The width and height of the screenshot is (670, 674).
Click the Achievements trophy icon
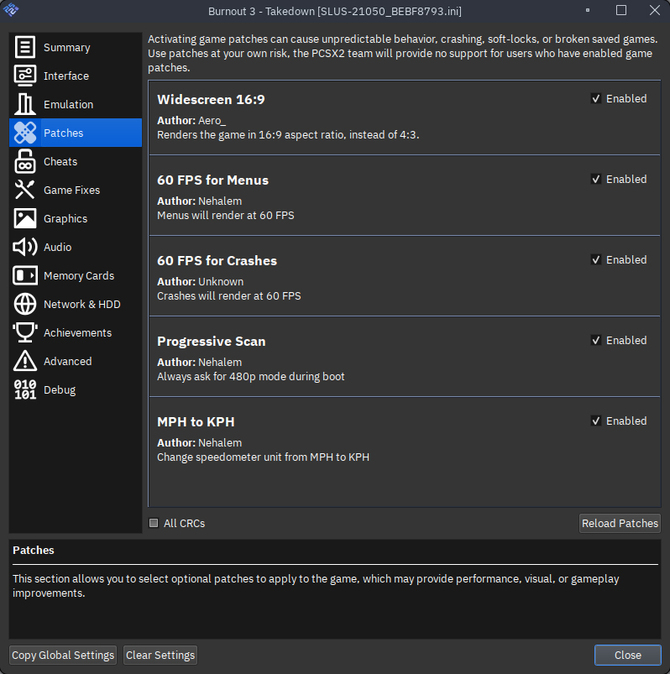[25, 333]
